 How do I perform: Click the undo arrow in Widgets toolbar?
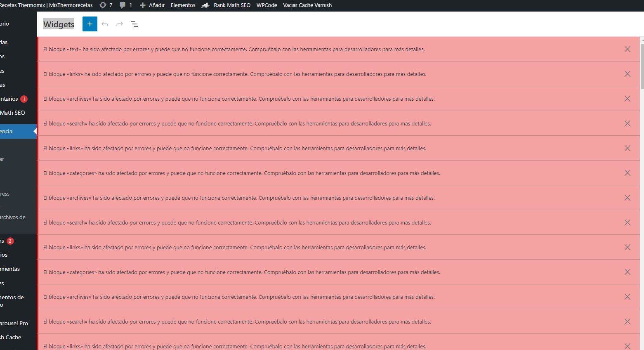(x=105, y=24)
